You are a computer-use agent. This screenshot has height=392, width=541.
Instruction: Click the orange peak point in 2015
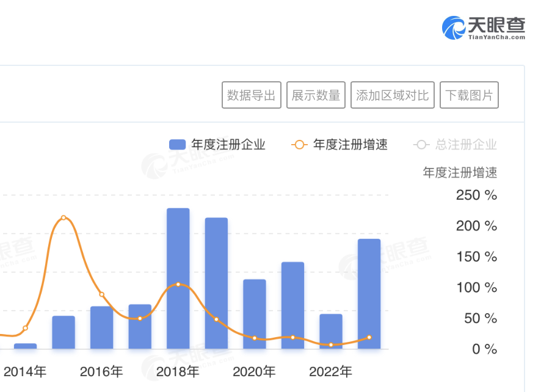[64, 217]
